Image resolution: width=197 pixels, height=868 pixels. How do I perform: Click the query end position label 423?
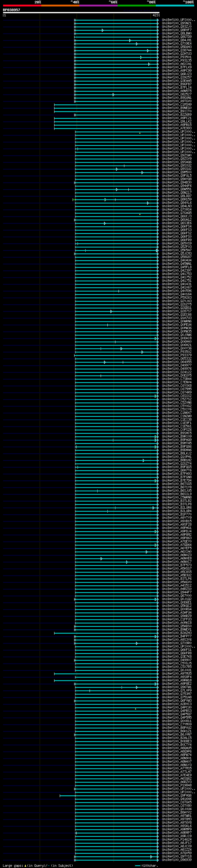[155, 15]
